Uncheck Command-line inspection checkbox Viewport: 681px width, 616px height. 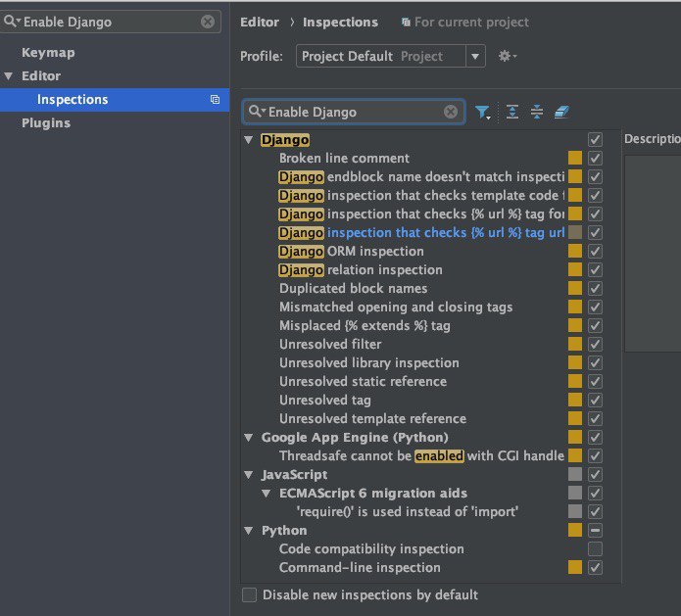[x=595, y=567]
